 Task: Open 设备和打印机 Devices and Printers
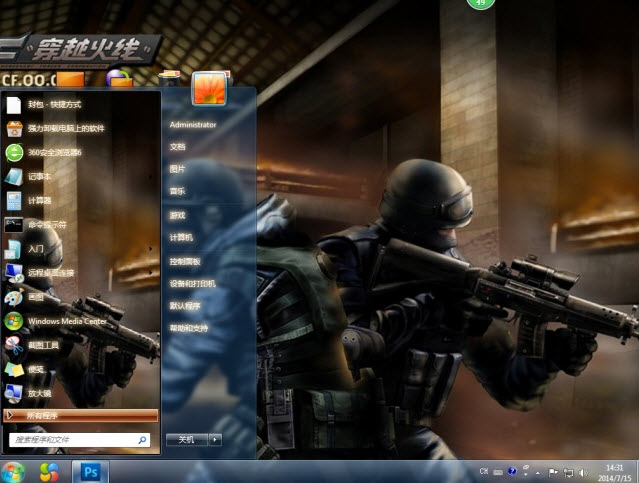(x=192, y=283)
